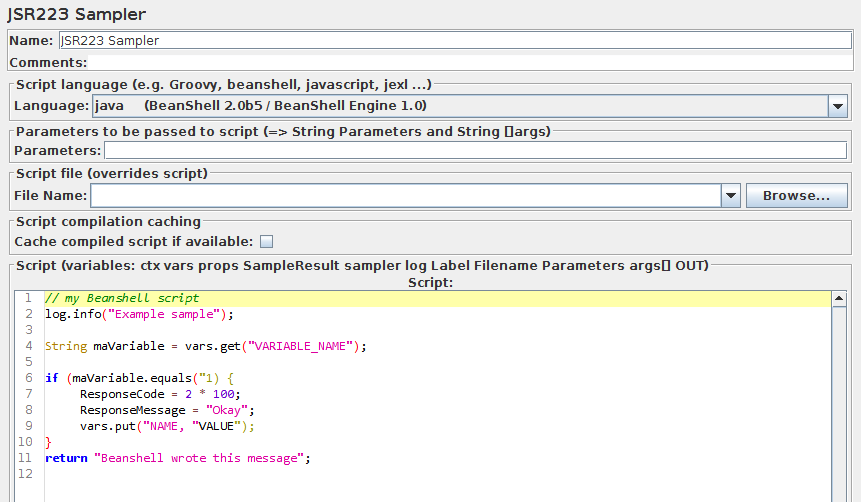Click the log.info "Example sample" line
This screenshot has width=861, height=502.
[138, 314]
